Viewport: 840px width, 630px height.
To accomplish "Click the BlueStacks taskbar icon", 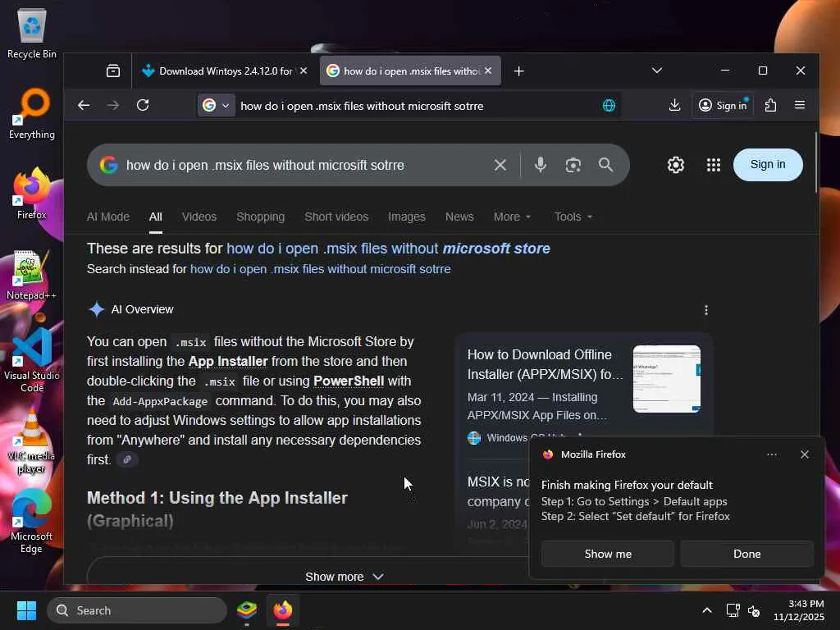I will (x=247, y=610).
